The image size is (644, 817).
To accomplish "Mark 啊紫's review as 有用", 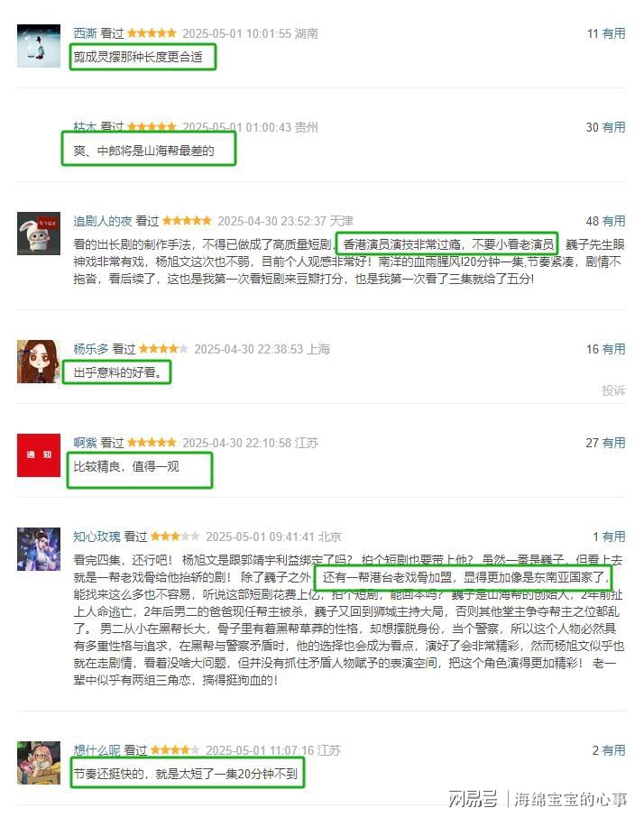I will 613,444.
